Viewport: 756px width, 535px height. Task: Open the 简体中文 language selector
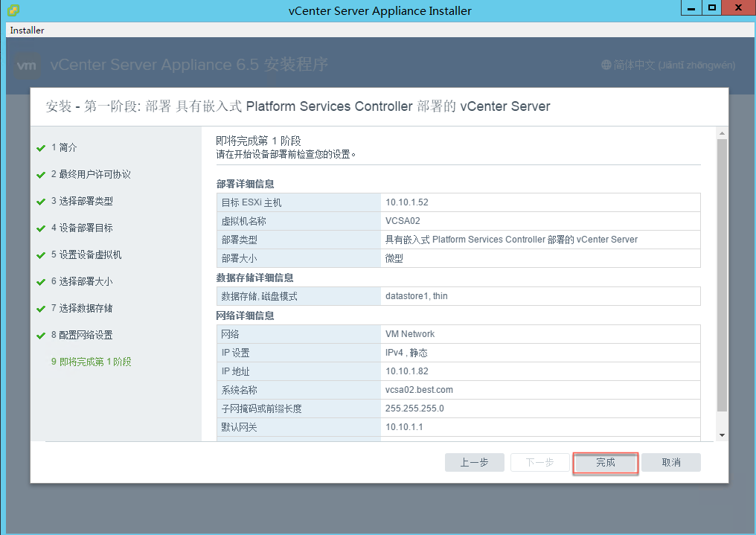point(668,65)
